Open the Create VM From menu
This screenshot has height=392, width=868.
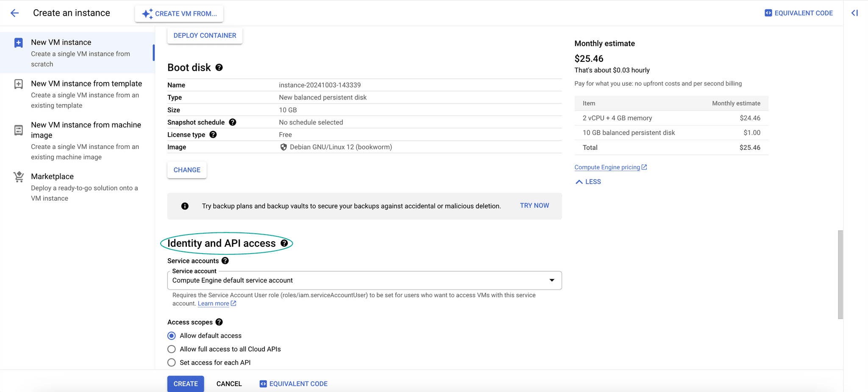[179, 14]
